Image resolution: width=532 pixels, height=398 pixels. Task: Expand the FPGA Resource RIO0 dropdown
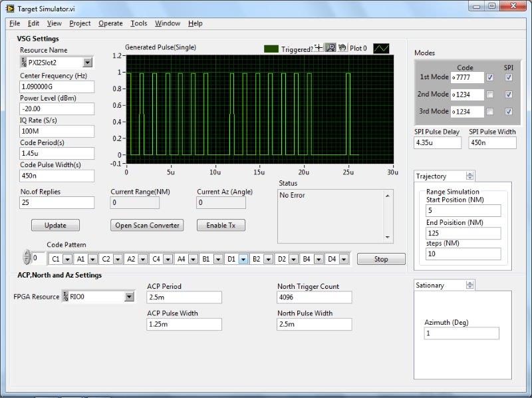(129, 297)
